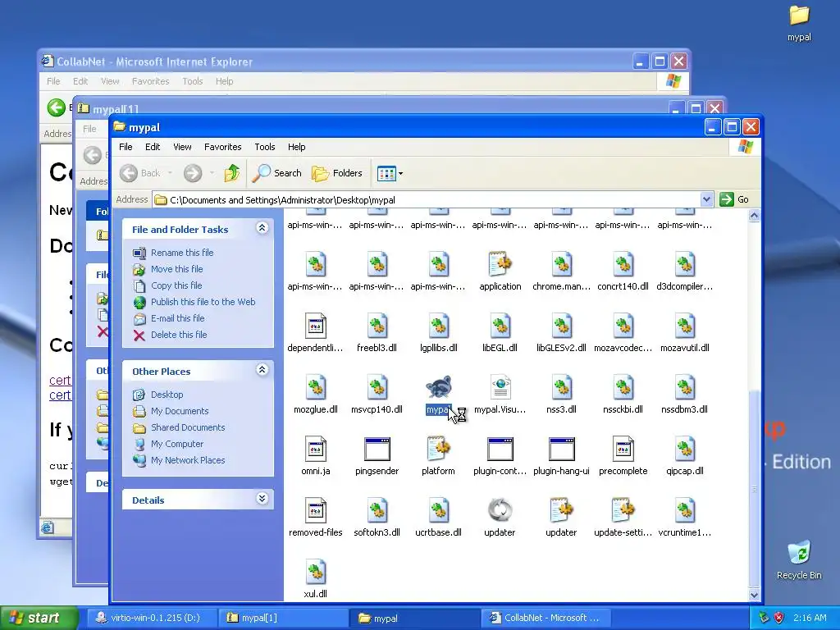
Task: Open the Favorites menu in mypal window
Action: (x=223, y=147)
